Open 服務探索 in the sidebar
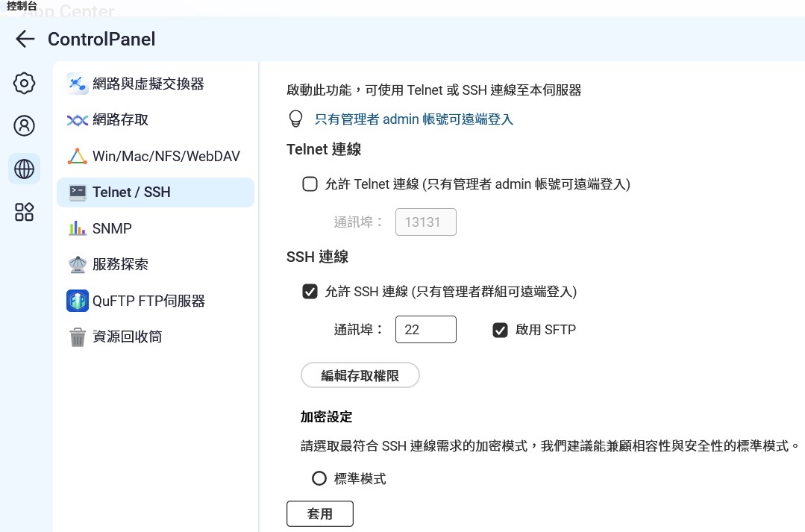Screen dimensions: 805x532 120,264
